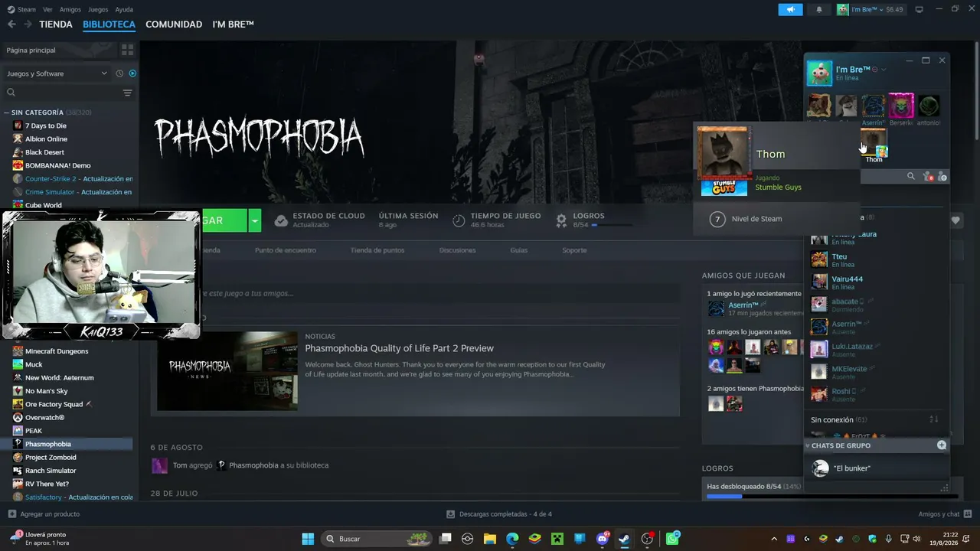
Task: Add a friend in friends list
Action: 942,177
